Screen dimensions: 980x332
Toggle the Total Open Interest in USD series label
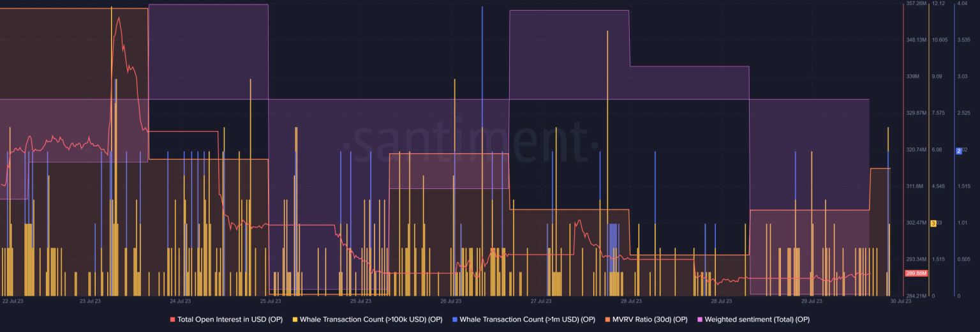pyautogui.click(x=230, y=319)
